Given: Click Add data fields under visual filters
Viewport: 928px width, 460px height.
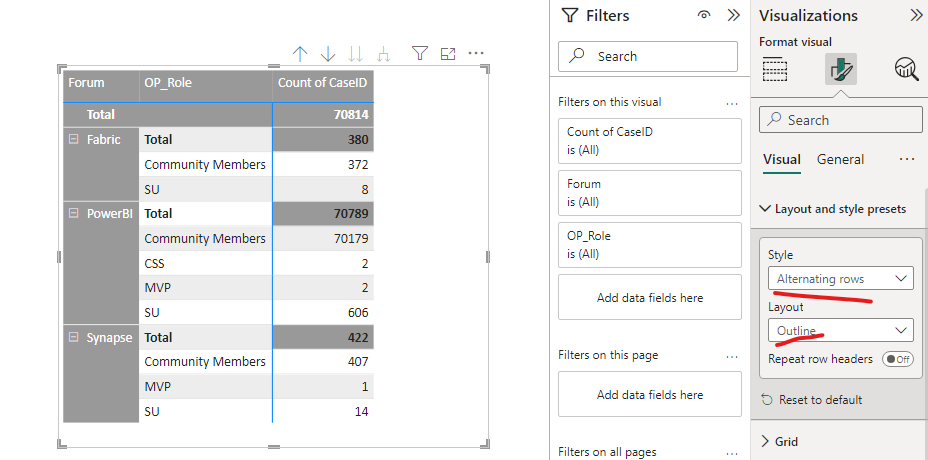Looking at the screenshot, I should [x=650, y=297].
